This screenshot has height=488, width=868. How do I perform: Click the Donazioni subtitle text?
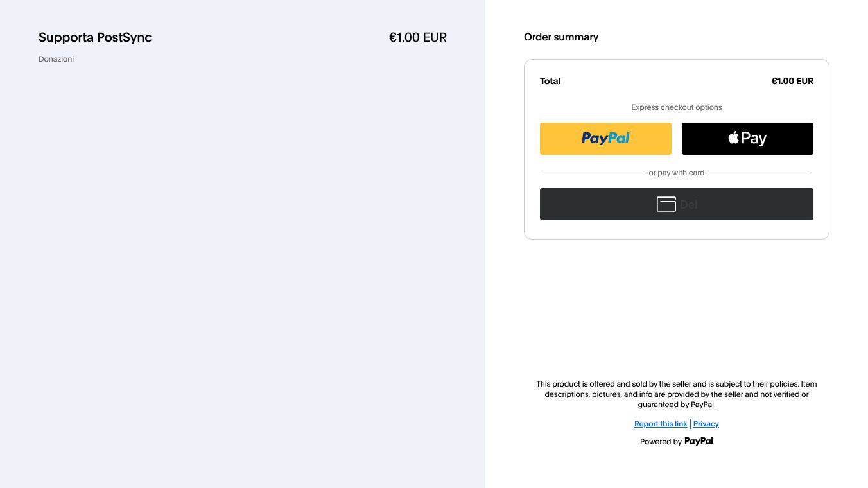pos(56,59)
